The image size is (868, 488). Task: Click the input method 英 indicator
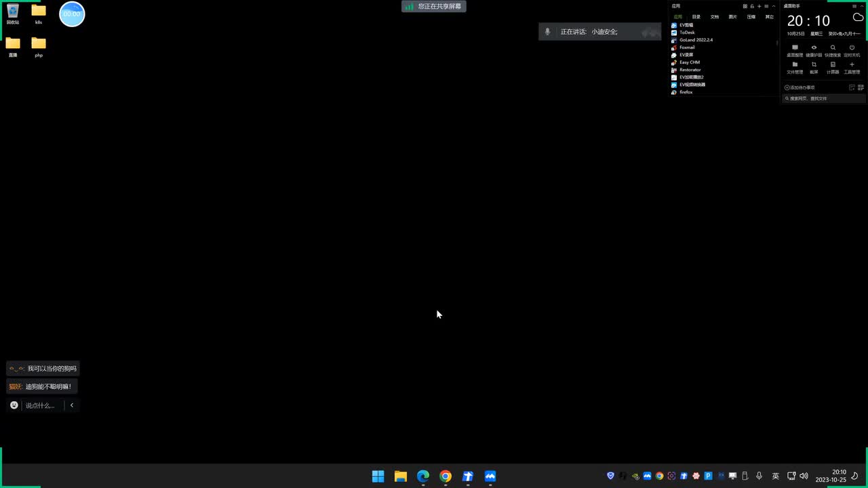pyautogui.click(x=776, y=476)
